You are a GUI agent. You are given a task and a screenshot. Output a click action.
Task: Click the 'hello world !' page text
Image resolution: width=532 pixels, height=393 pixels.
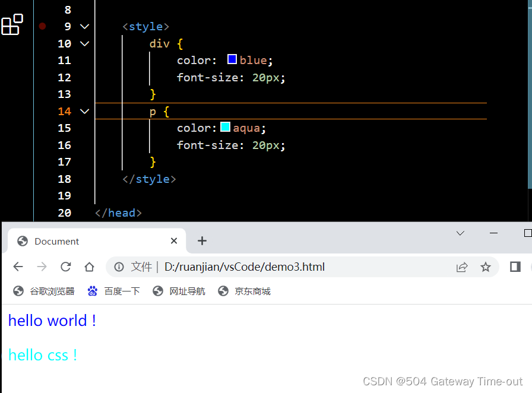pos(52,321)
